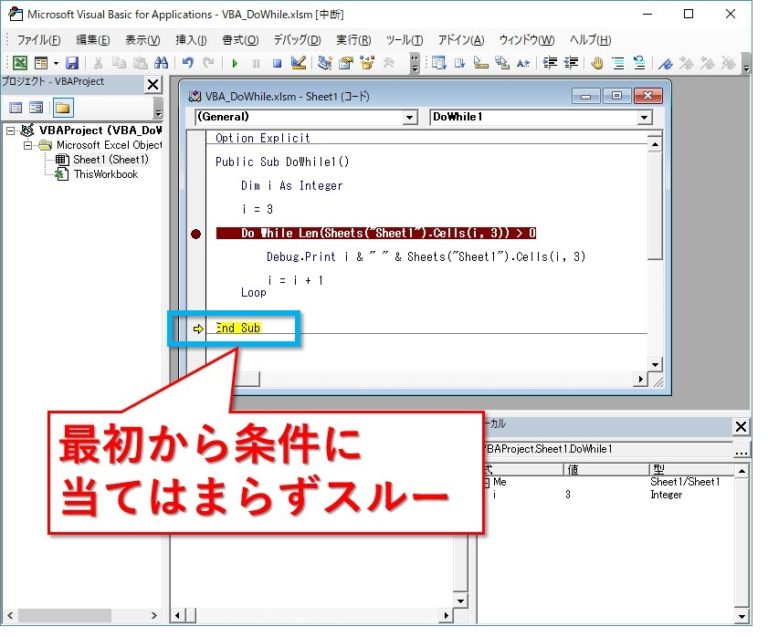Click View Microsoft Excel toolbar icon

[20, 63]
